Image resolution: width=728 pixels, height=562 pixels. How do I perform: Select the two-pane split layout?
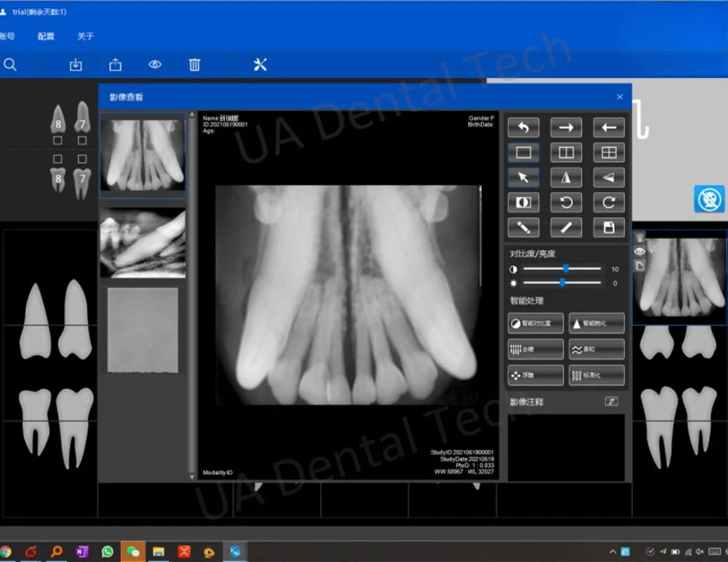tap(566, 152)
